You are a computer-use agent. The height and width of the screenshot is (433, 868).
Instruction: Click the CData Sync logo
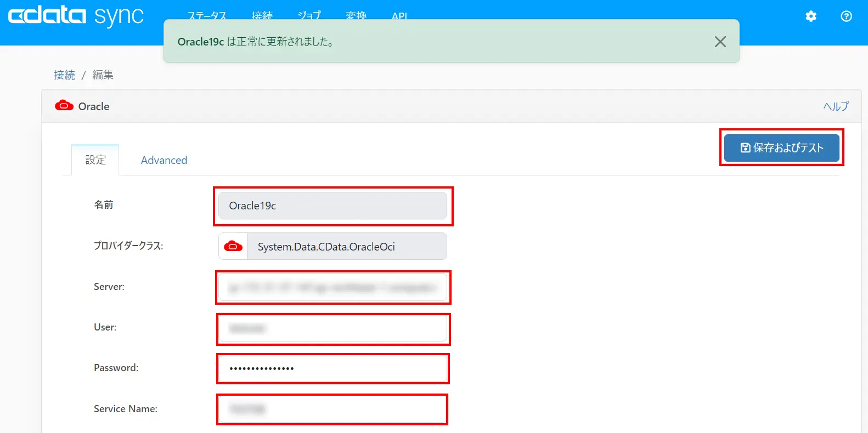pos(76,16)
